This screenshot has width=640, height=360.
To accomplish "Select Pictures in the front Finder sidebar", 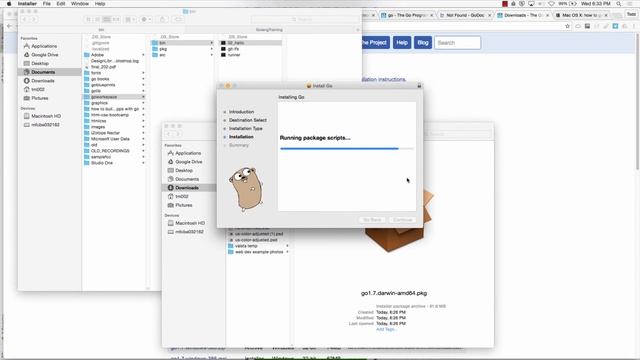I will pos(184,205).
